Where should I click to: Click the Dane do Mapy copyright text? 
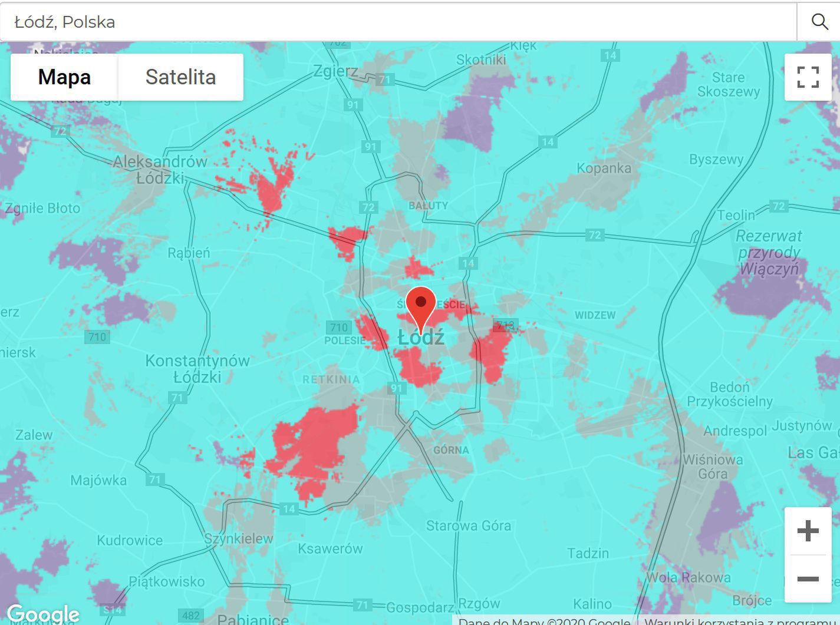click(x=544, y=621)
